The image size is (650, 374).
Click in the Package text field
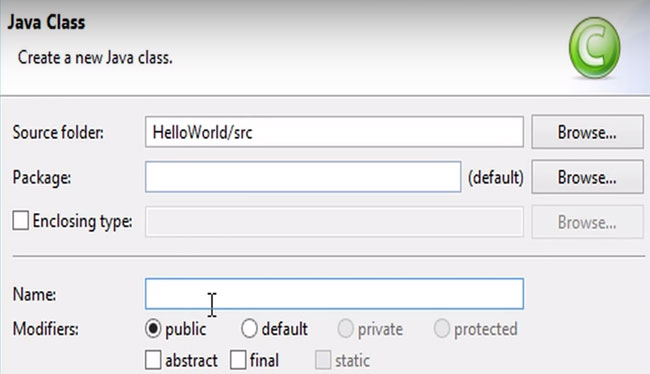[x=303, y=177]
